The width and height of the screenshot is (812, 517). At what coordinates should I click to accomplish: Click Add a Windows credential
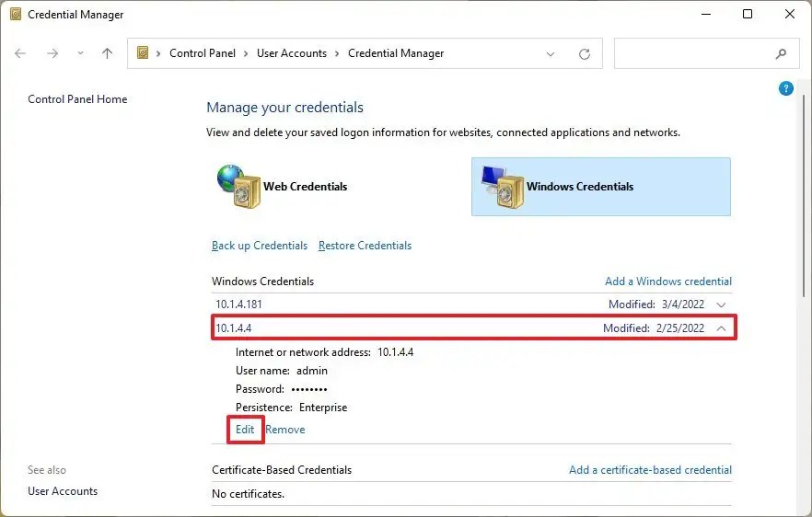(668, 281)
